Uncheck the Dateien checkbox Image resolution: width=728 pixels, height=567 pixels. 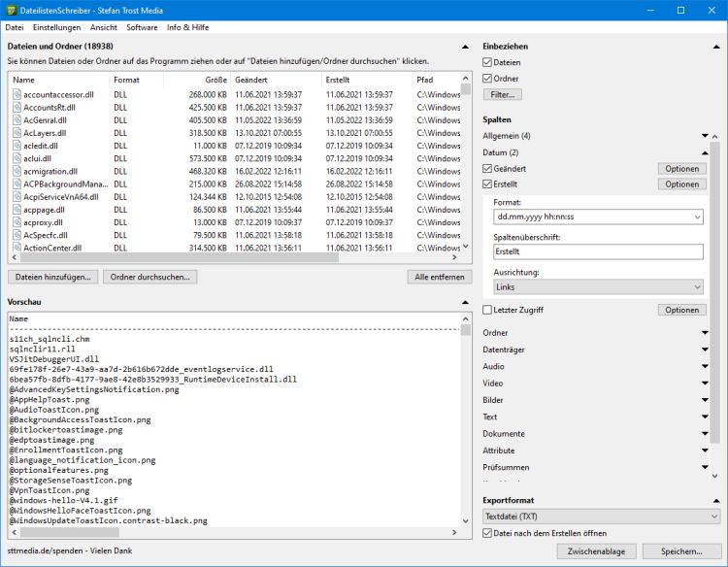pos(488,62)
